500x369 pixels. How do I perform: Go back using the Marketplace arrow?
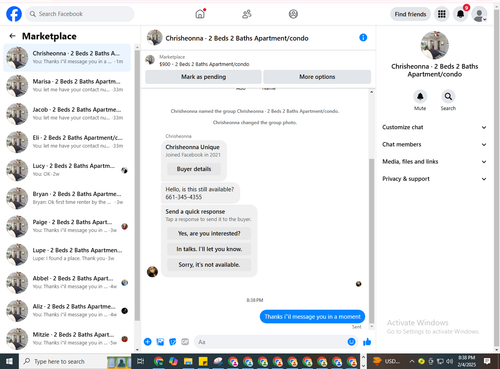pyautogui.click(x=12, y=36)
